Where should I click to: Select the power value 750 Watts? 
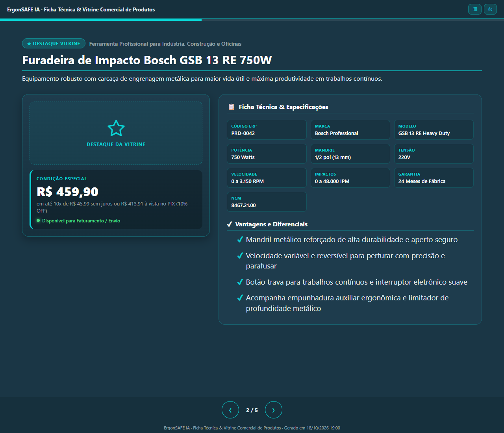(x=243, y=157)
